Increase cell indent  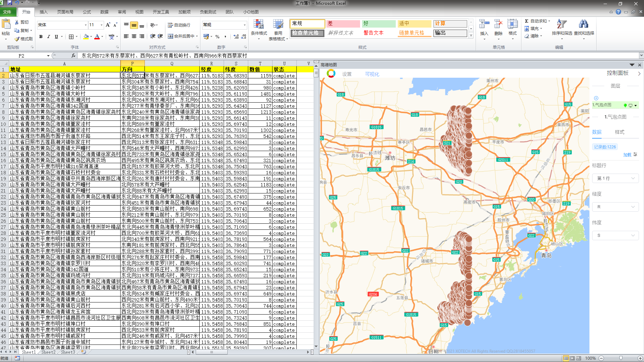click(160, 36)
